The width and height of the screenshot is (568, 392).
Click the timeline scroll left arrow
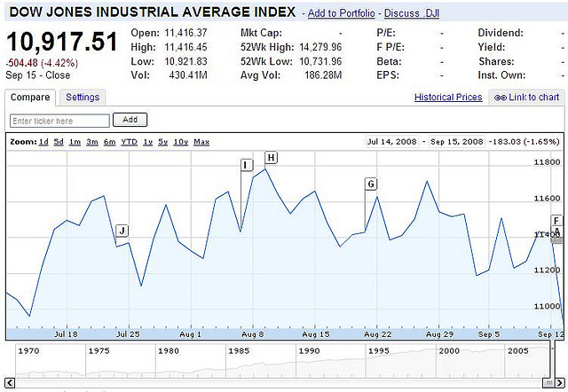pyautogui.click(x=10, y=382)
